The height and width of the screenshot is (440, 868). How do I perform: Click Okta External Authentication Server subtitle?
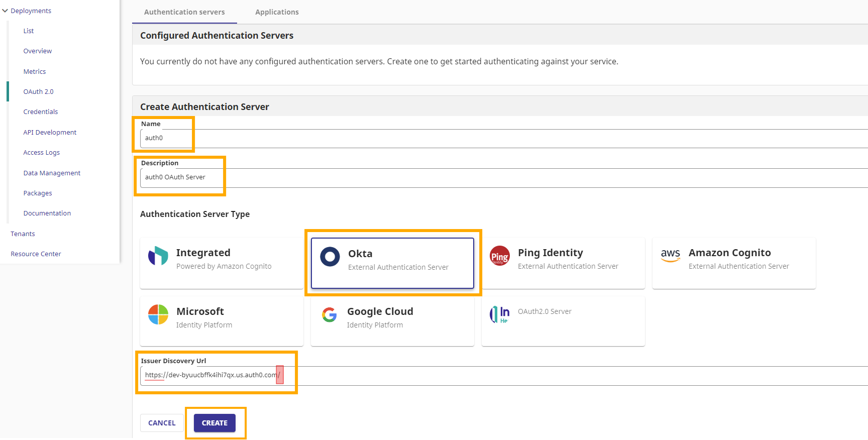(x=398, y=267)
